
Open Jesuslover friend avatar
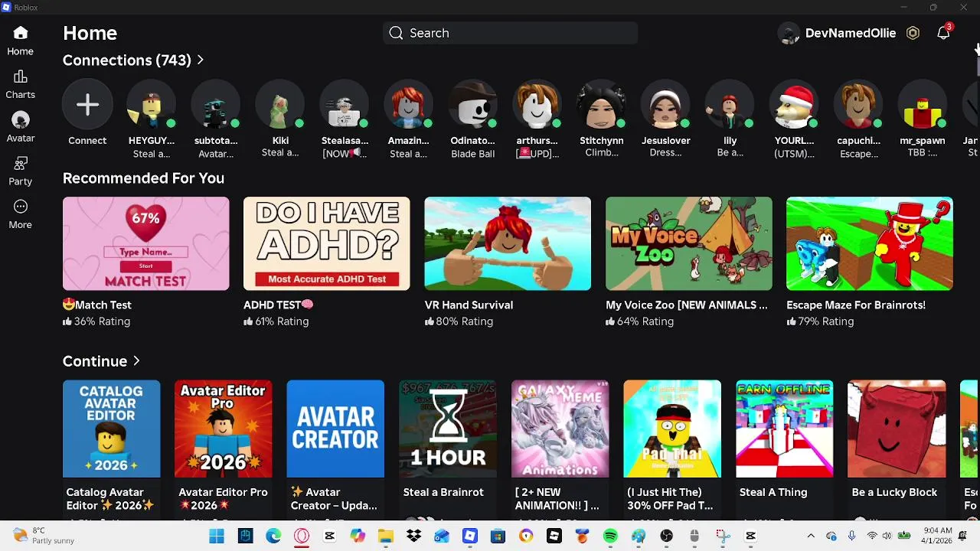coord(666,105)
